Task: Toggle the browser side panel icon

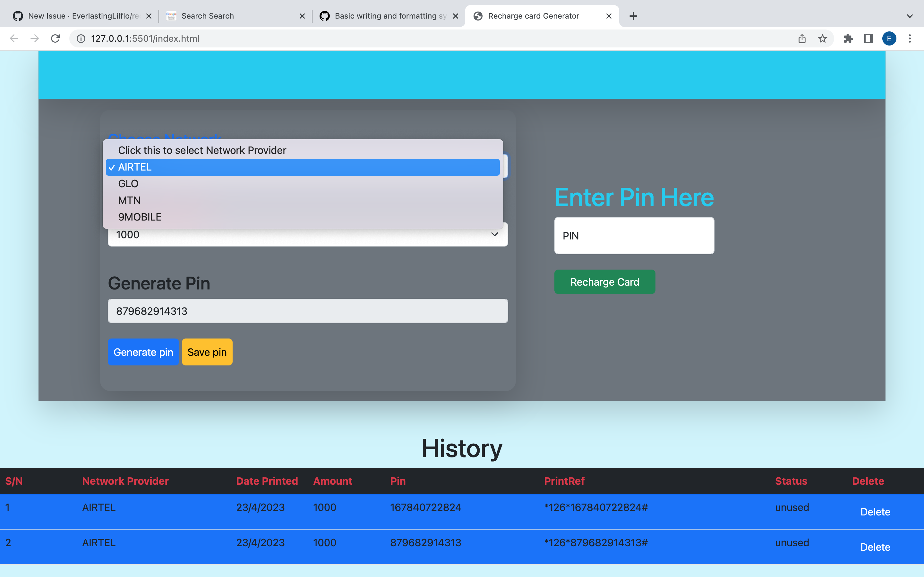Action: pos(868,38)
